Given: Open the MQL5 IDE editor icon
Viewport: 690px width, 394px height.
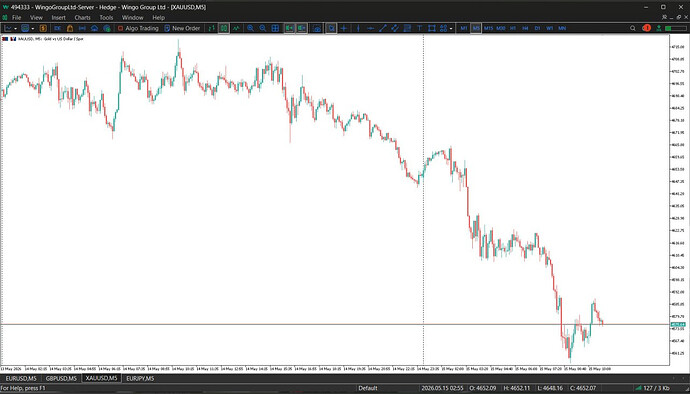Looking at the screenshot, I should (x=58, y=28).
